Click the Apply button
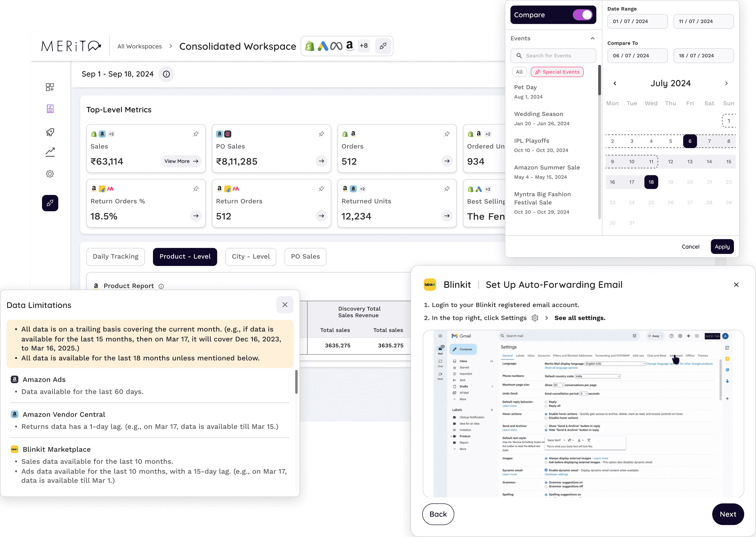This screenshot has width=756, height=537. tap(722, 247)
